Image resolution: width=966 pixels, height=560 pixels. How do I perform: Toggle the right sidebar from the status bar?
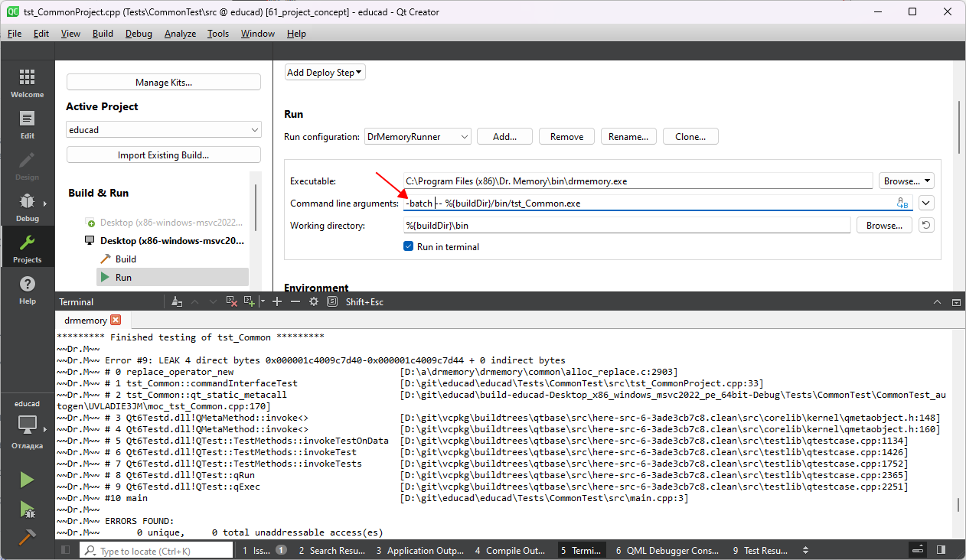click(x=941, y=550)
